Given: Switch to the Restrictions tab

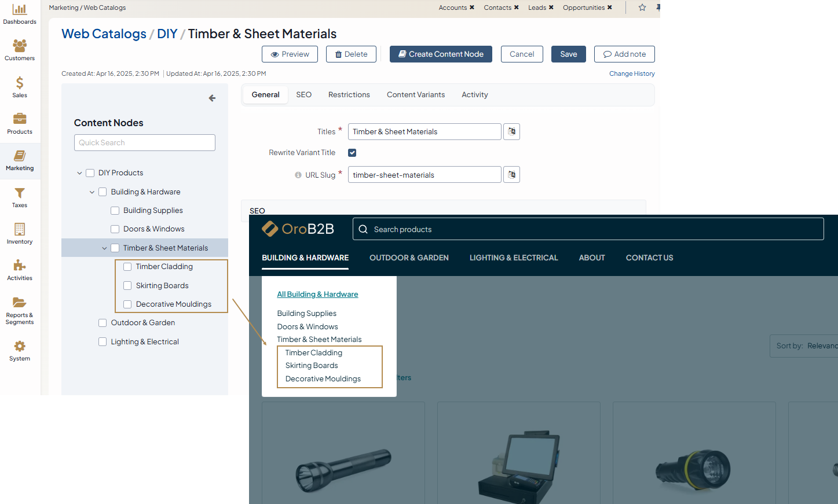Looking at the screenshot, I should click(x=349, y=95).
